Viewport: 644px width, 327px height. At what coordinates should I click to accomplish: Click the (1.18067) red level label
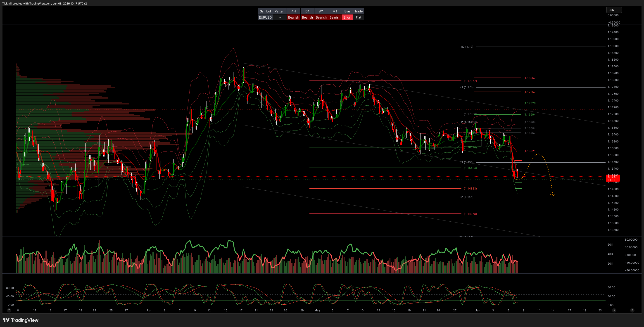530,78
